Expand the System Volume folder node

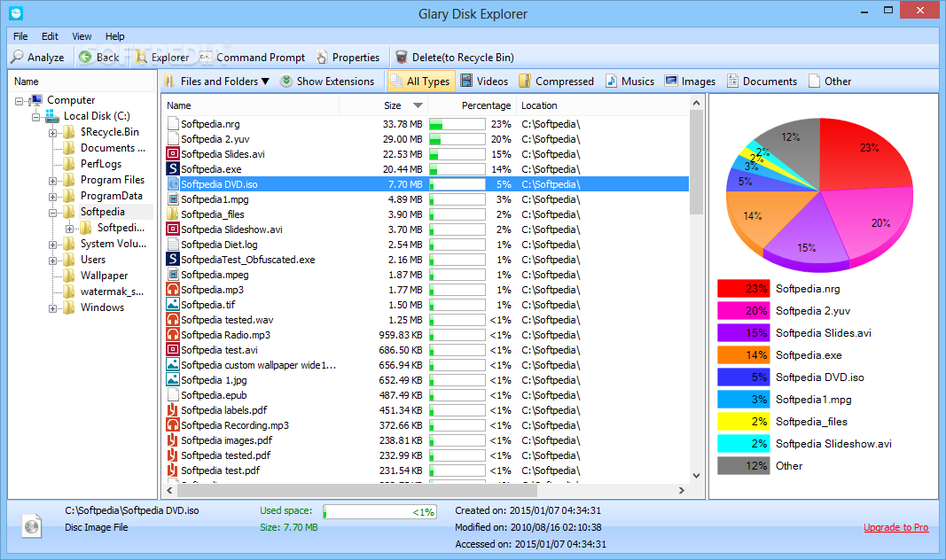click(x=52, y=245)
